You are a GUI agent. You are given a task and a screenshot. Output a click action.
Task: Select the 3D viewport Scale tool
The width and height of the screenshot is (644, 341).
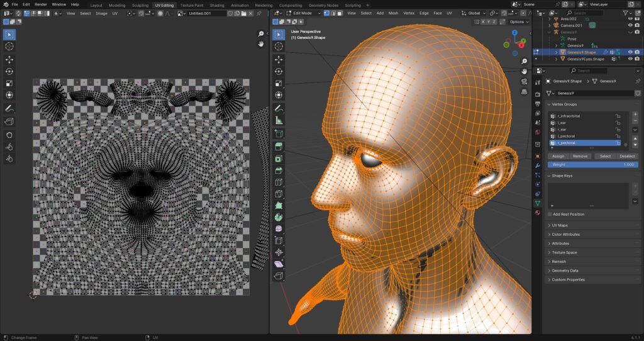point(279,84)
